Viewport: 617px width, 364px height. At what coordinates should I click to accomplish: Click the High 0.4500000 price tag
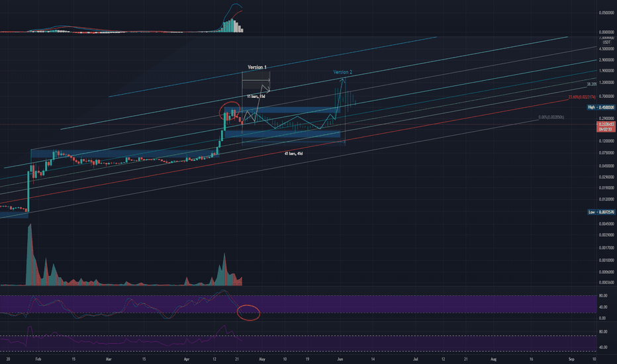pos(601,107)
